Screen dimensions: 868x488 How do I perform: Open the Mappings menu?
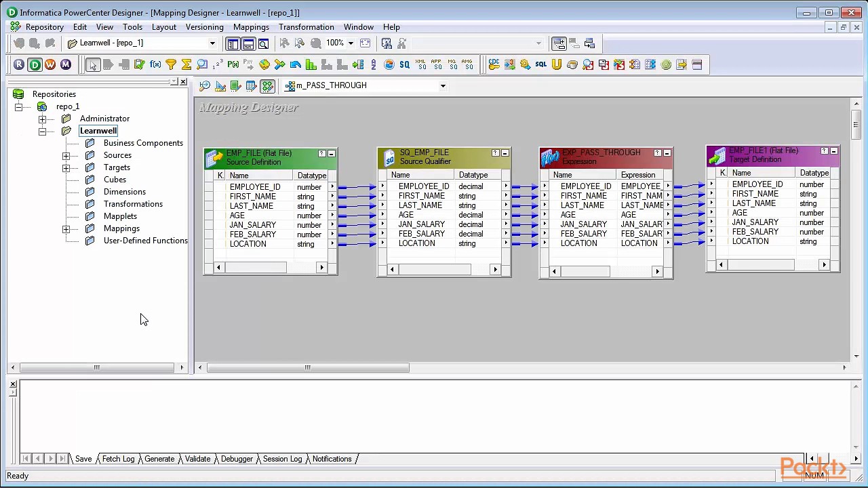(252, 27)
